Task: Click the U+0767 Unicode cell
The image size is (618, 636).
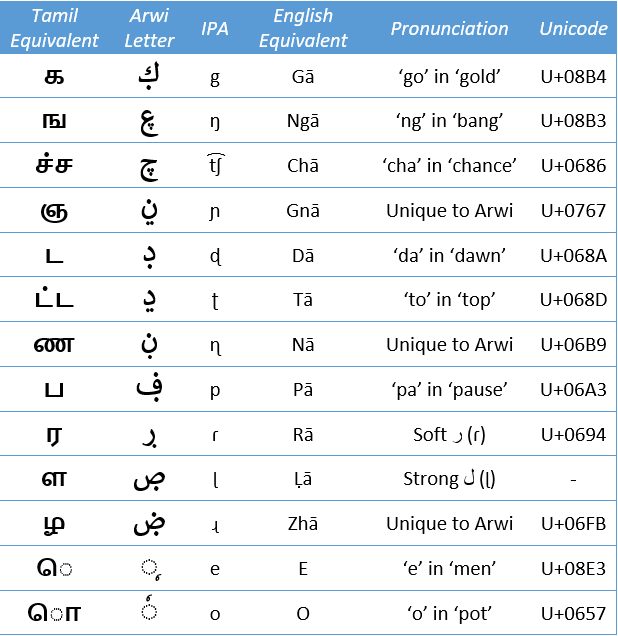Action: click(x=573, y=211)
